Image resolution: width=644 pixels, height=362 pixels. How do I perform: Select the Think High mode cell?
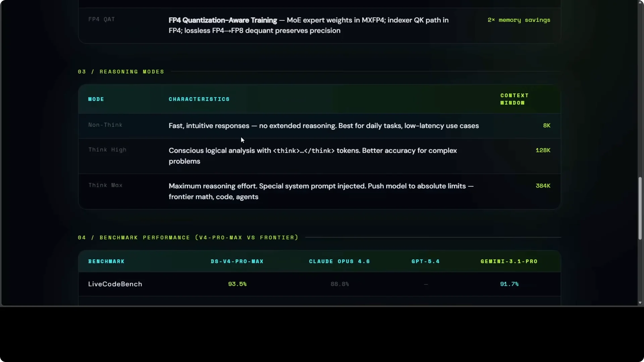[x=107, y=150]
